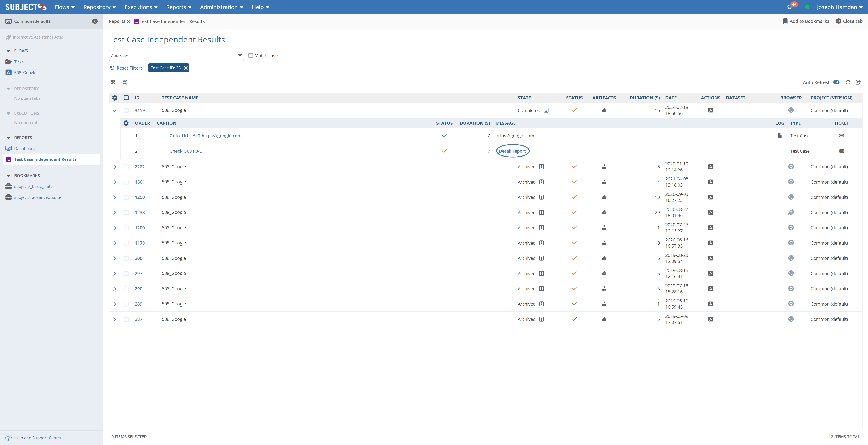Click ticket icon for Check_508 HALT step
The image size is (868, 445).
pos(841,151)
